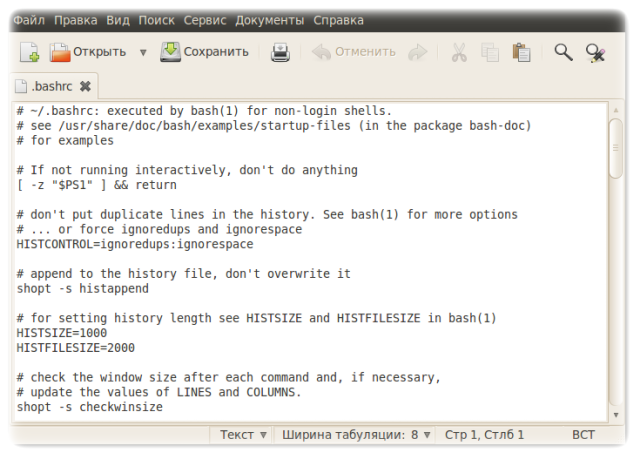Expand the recent files arrow beside Открыть
The height and width of the screenshot is (459, 640).
coord(143,52)
